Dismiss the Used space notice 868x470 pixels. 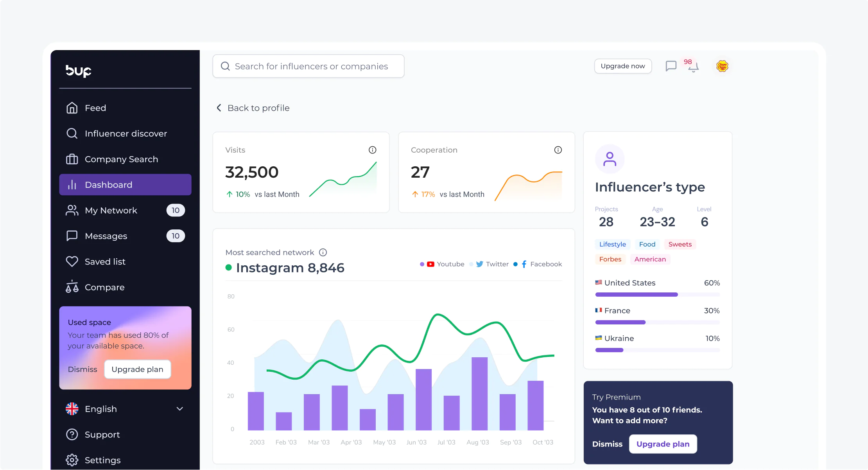click(x=82, y=369)
